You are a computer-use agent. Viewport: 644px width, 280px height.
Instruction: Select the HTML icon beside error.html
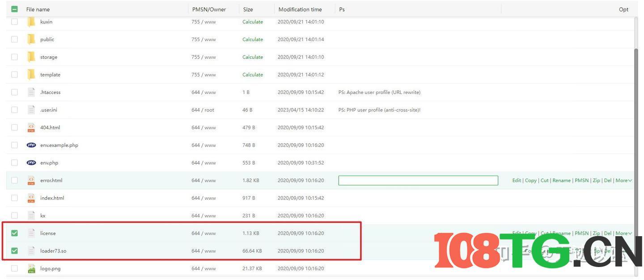[x=31, y=180]
